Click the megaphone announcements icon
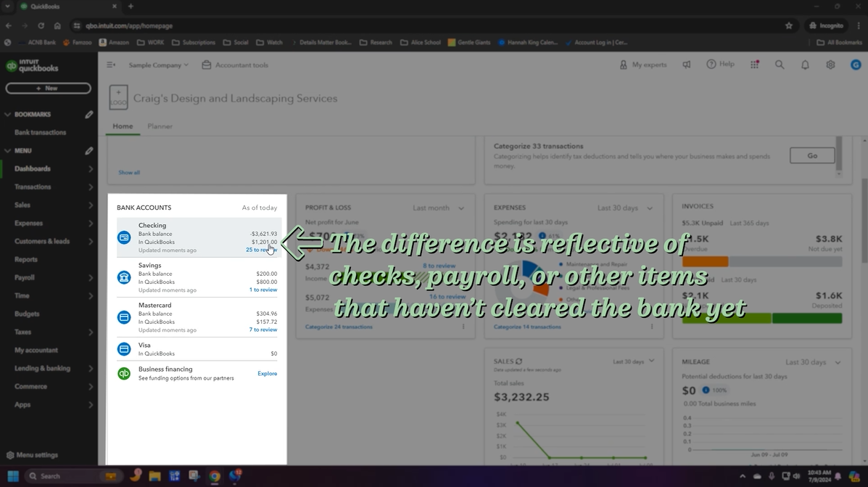The width and height of the screenshot is (868, 487). pos(687,65)
